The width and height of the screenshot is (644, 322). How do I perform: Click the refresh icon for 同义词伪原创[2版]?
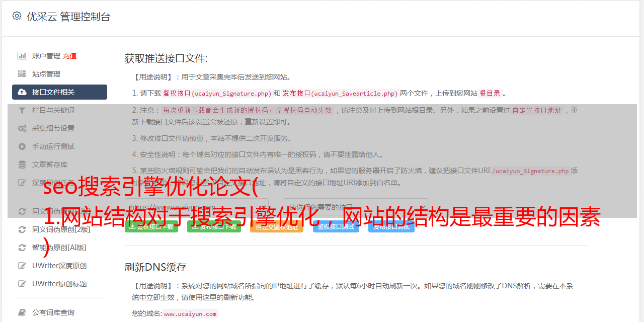click(x=22, y=229)
